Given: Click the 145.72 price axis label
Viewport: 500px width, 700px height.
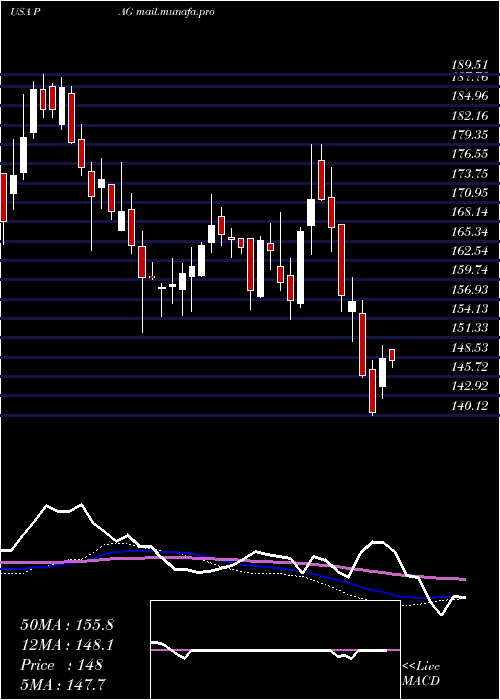Looking at the screenshot, I should [x=470, y=367].
